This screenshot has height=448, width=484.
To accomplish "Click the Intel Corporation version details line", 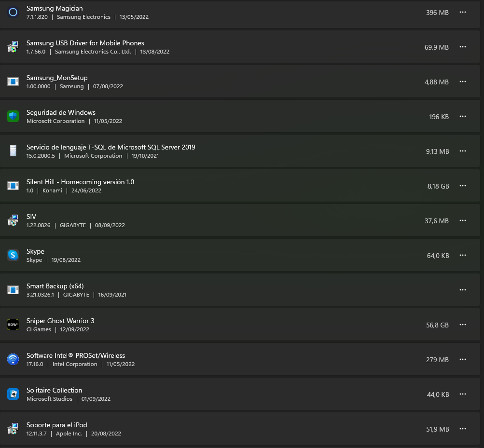I will pos(81,365).
